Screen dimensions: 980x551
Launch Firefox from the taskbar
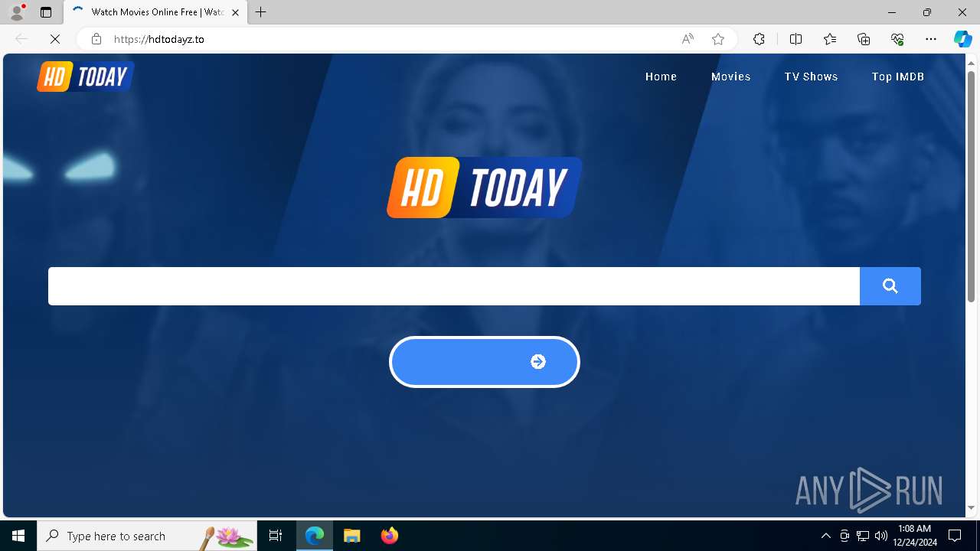(390, 536)
